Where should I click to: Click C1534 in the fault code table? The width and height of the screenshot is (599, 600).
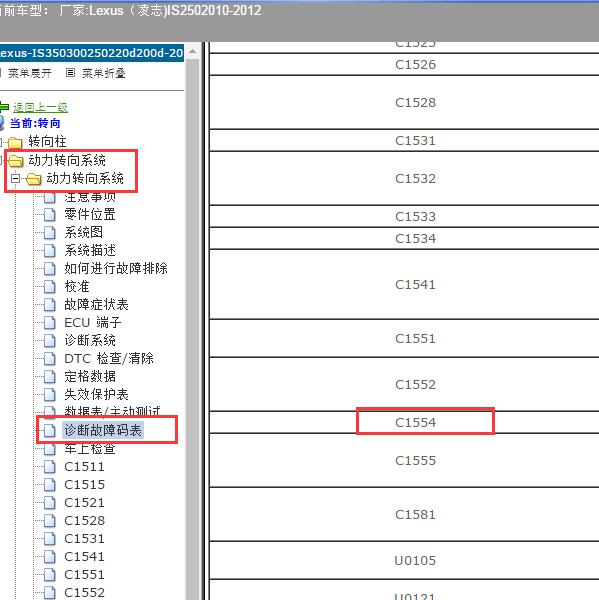pos(415,238)
